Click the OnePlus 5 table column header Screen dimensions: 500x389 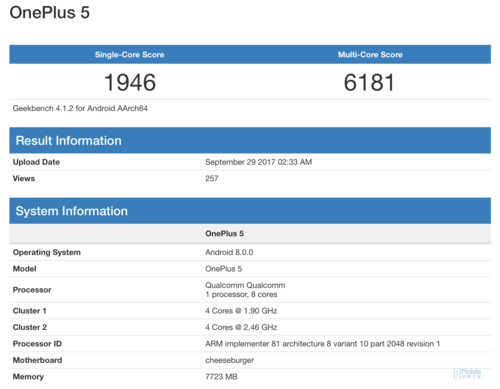click(x=224, y=234)
